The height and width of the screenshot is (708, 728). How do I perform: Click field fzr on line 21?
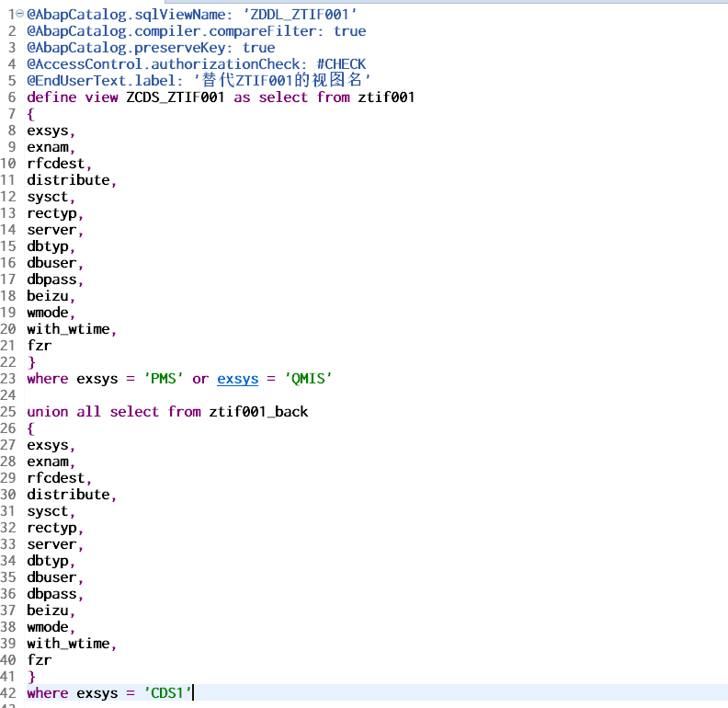(x=39, y=346)
